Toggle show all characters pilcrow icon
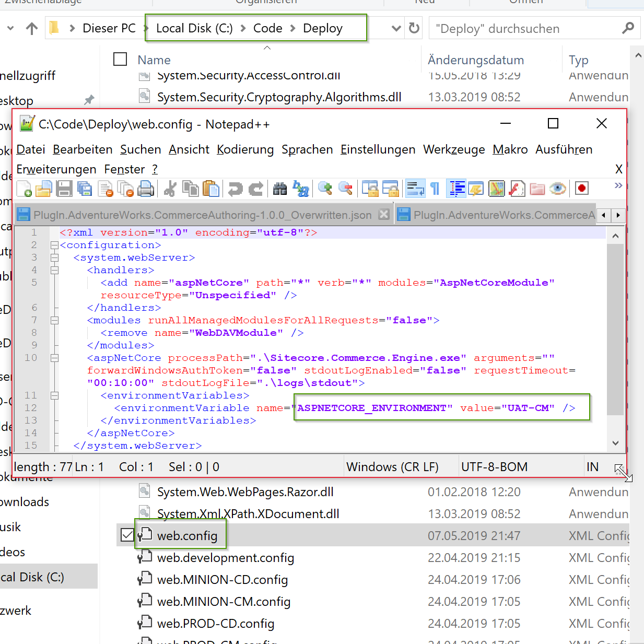644x644 pixels. point(435,188)
